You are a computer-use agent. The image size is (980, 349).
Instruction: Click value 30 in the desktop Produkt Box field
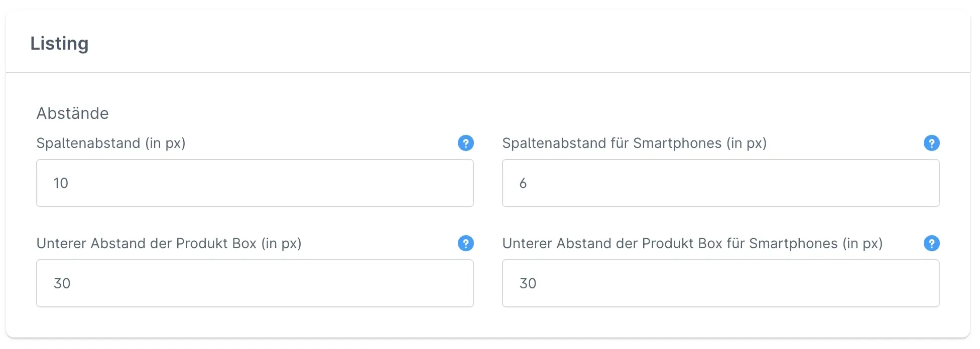click(62, 284)
